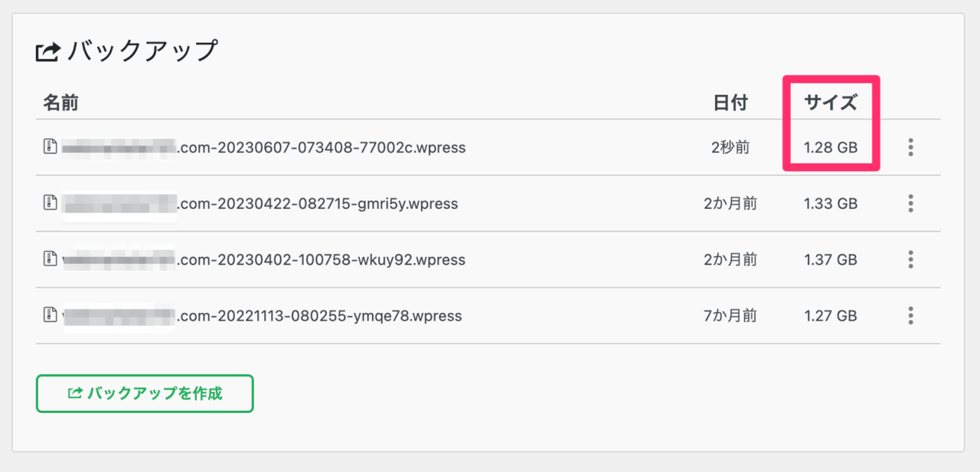980x472 pixels.
Task: Click the 名前 column header
Action: pyautogui.click(x=60, y=103)
